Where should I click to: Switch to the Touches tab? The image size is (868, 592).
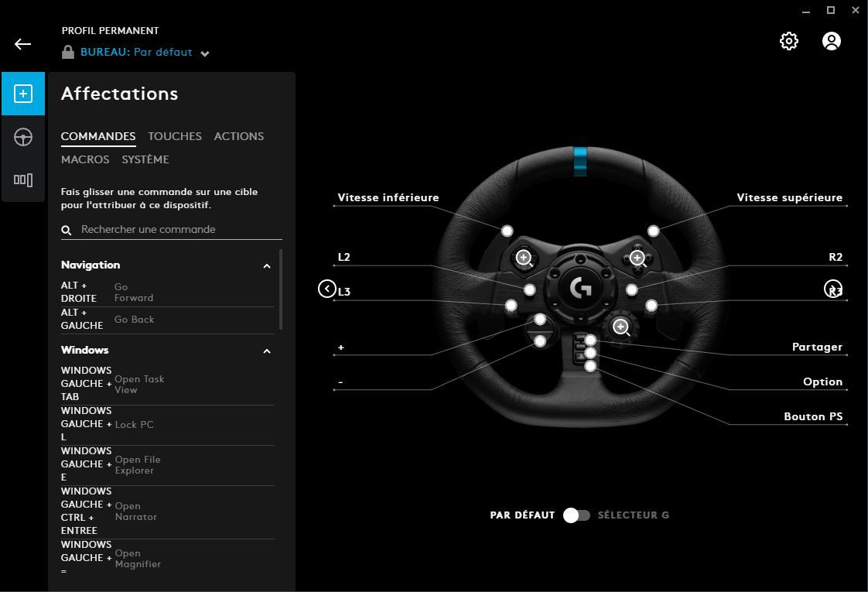point(175,136)
